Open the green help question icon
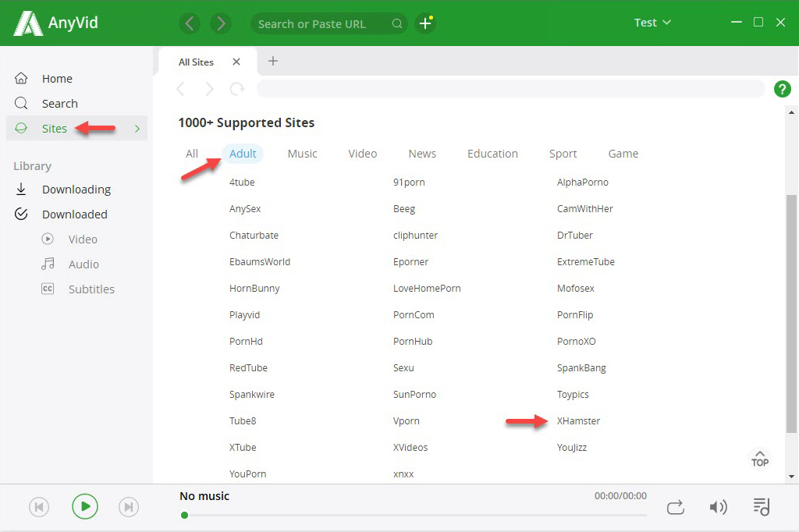This screenshot has width=799, height=532. click(x=782, y=89)
